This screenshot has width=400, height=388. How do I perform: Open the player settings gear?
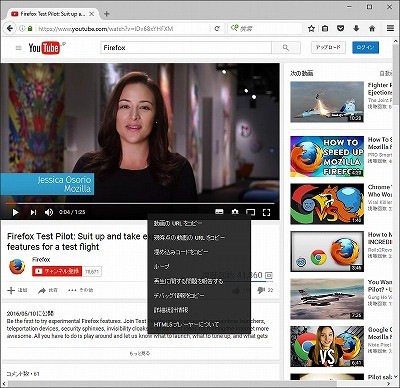tap(235, 212)
